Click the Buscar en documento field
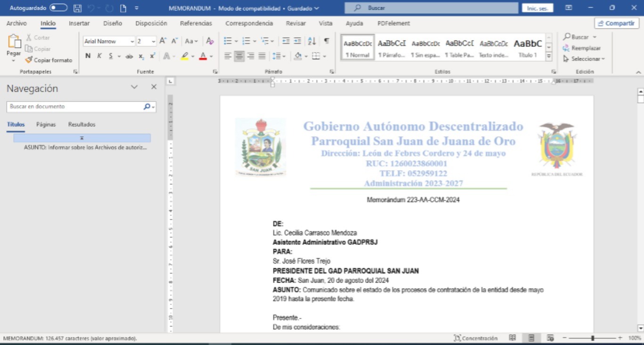Image resolution: width=644 pixels, height=345 pixels. click(75, 107)
